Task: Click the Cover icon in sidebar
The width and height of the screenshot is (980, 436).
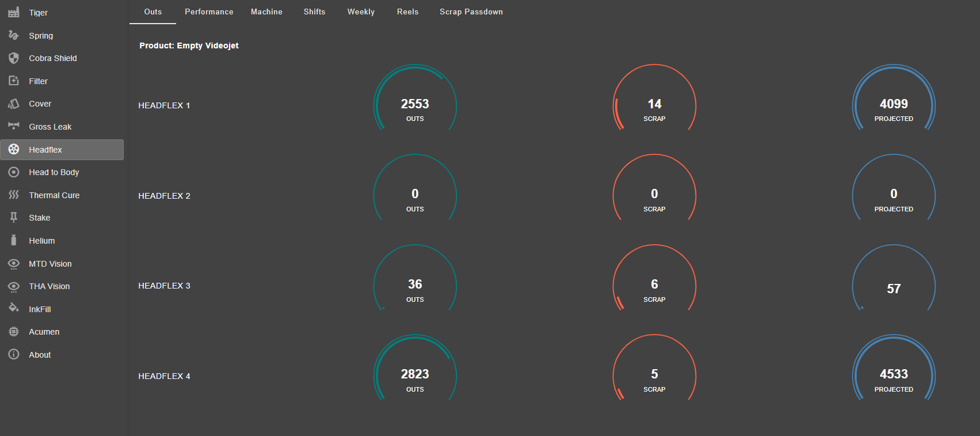Action: 14,104
